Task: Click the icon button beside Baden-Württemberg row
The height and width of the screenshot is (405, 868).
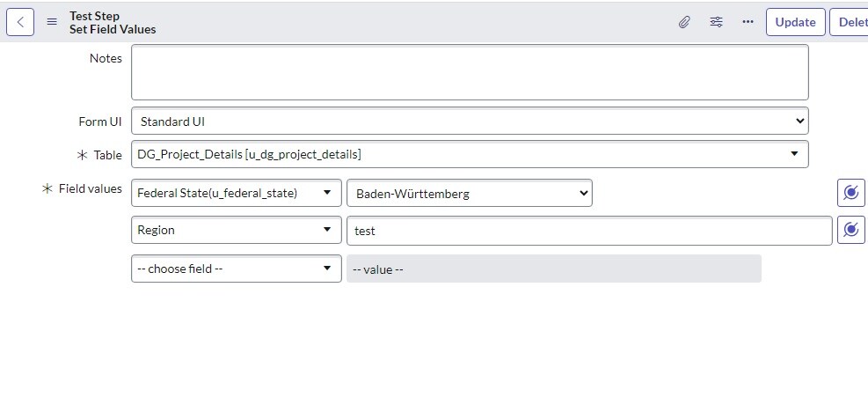Action: (x=850, y=193)
